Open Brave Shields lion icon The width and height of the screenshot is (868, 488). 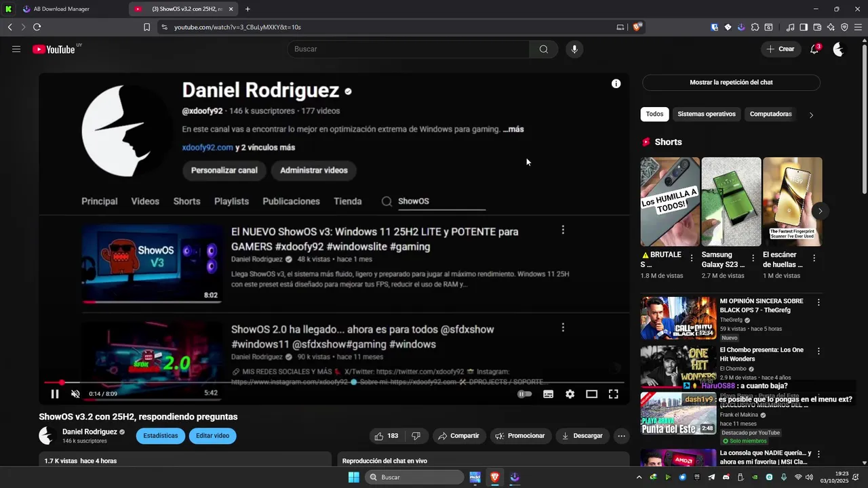click(637, 27)
